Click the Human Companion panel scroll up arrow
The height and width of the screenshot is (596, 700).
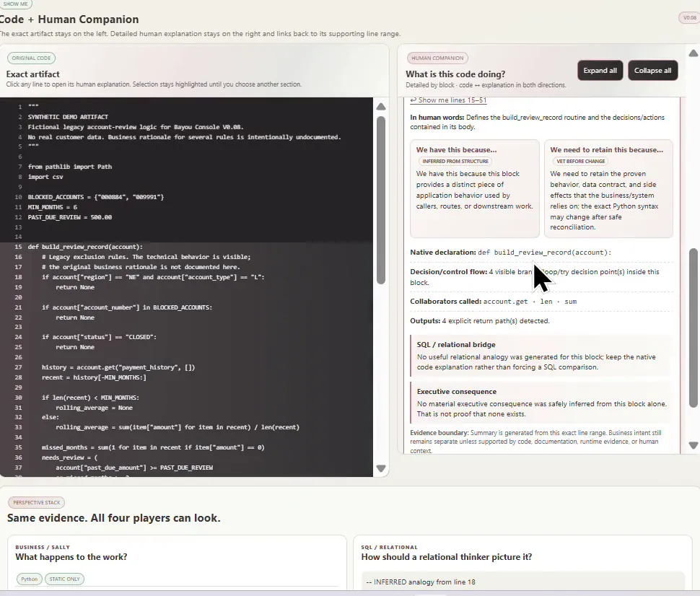tap(694, 53)
